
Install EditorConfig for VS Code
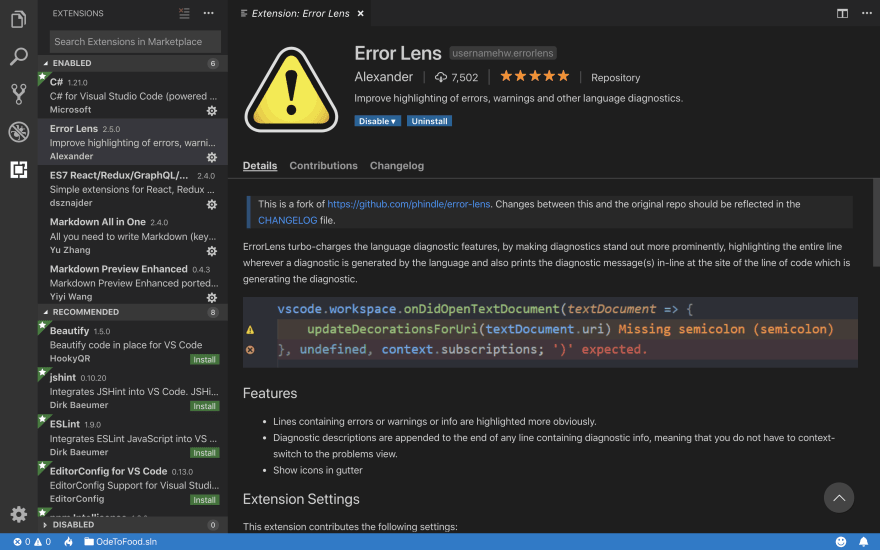204,499
